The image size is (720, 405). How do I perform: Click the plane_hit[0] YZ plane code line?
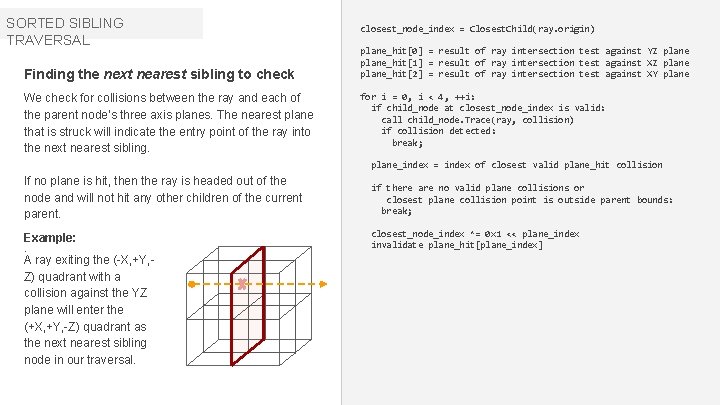coord(525,51)
